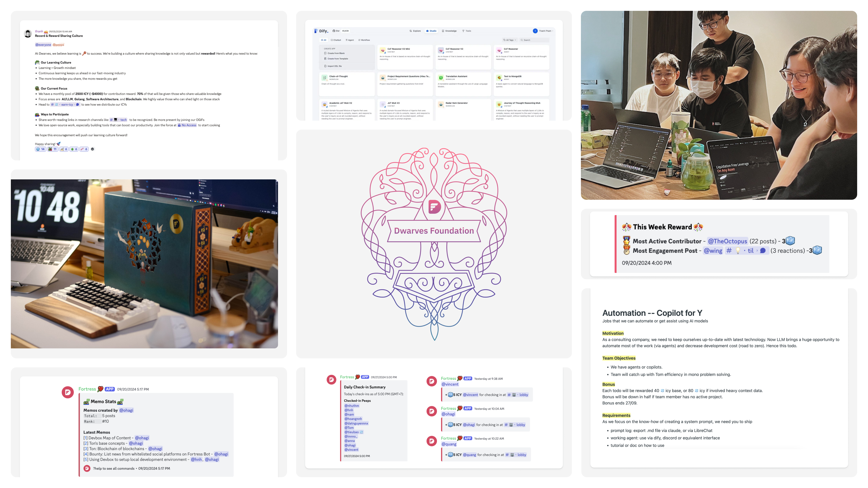Open the tech channel link
This screenshot has height=488, width=868.
119,120
